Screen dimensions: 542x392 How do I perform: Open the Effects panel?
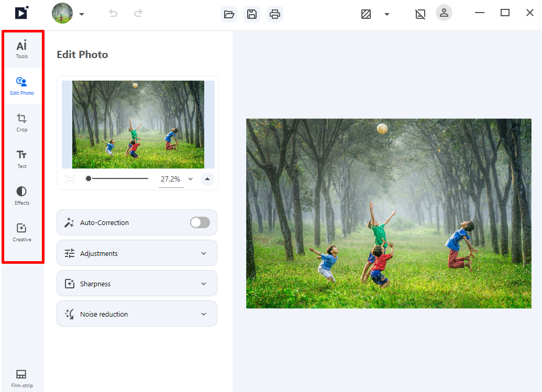22,196
